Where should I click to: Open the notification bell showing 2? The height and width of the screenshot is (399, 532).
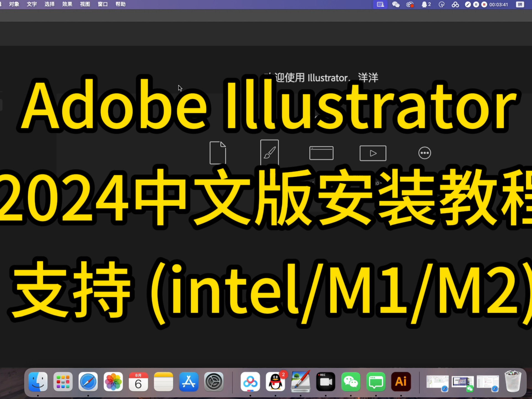pos(426,4)
